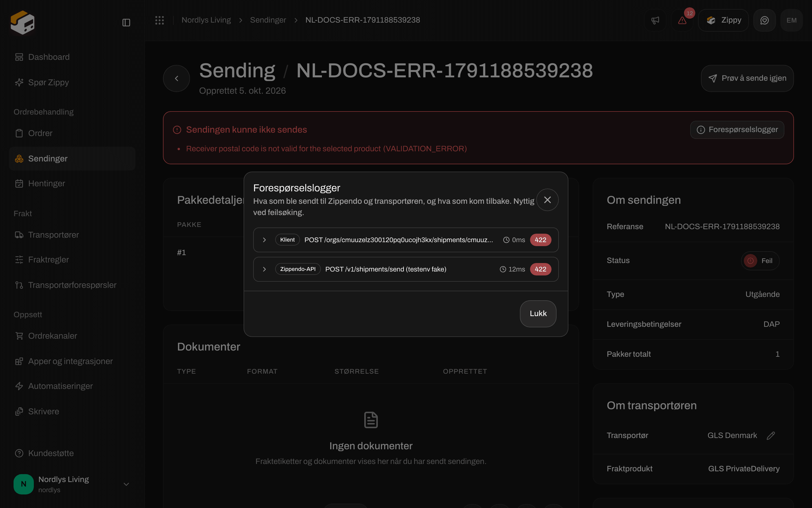Click the 12ms duration in Zippendo-API row
The width and height of the screenshot is (812, 508).
(512, 269)
